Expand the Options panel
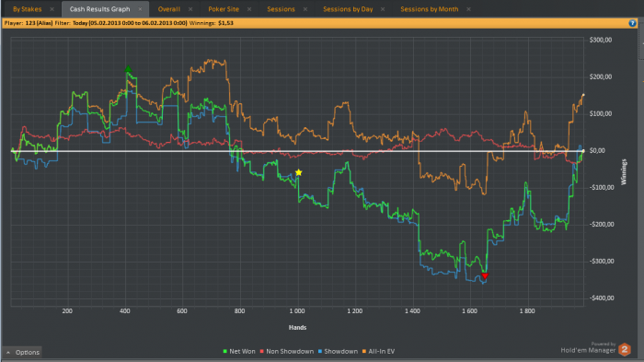 (x=23, y=352)
